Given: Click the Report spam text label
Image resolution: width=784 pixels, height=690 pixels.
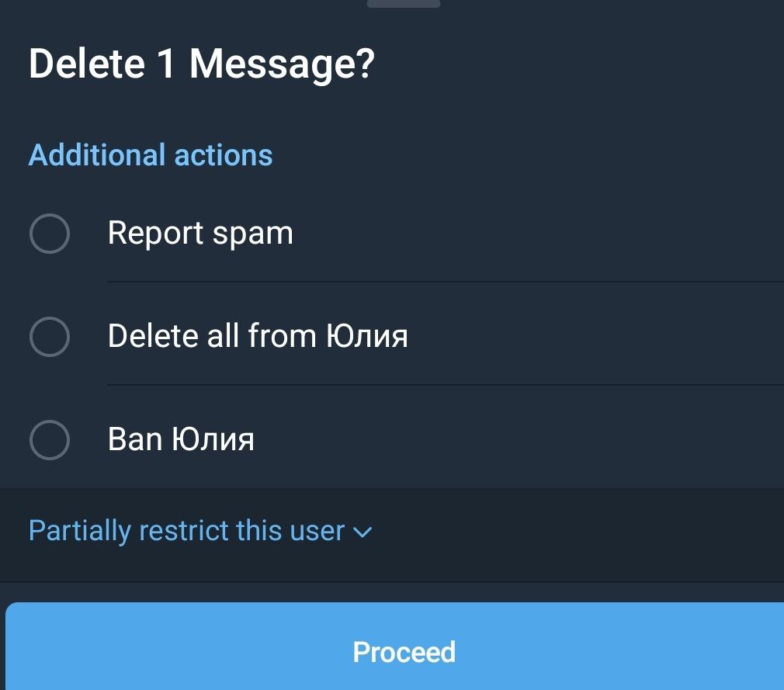Looking at the screenshot, I should [200, 233].
